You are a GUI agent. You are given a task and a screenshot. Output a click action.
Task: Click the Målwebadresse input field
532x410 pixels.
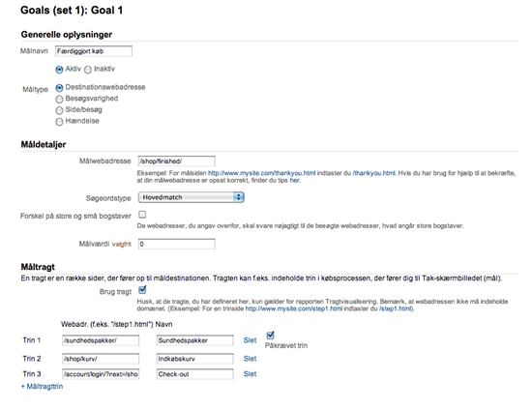tap(176, 161)
